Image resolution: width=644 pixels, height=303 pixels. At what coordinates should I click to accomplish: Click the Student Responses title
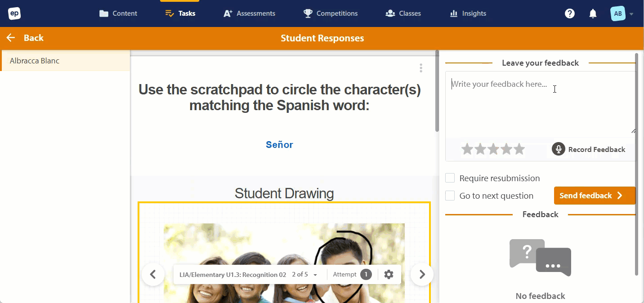(x=322, y=38)
